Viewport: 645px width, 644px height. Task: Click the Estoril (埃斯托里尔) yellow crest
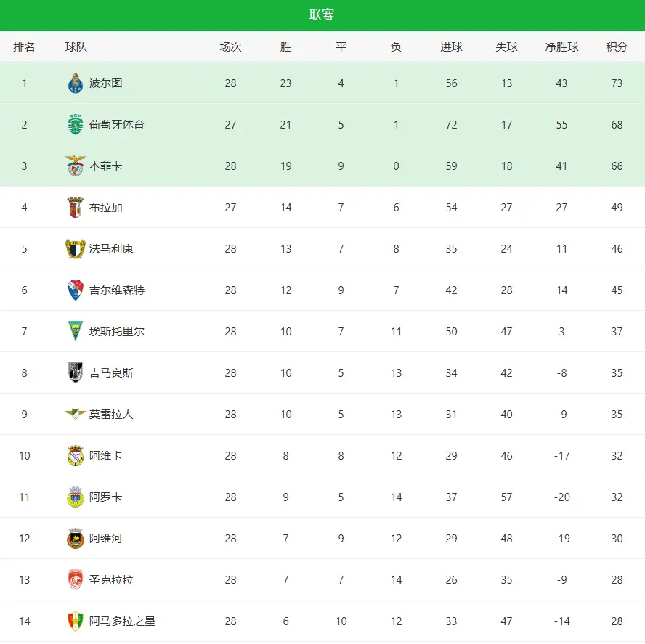coord(76,332)
